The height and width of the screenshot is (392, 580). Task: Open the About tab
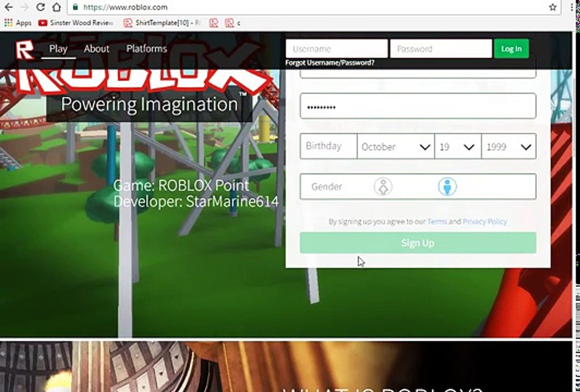[x=96, y=49]
